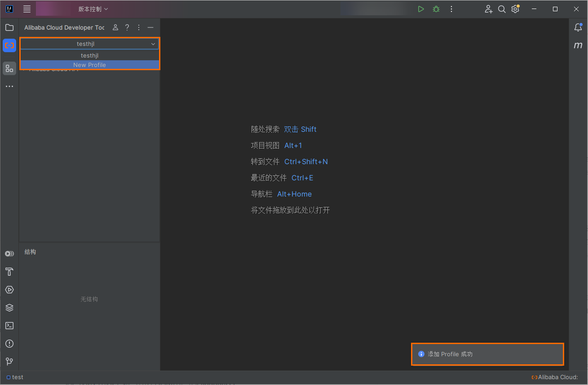This screenshot has height=385, width=588.
Task: Click the Alt+1 project view shortcut
Action: (293, 145)
